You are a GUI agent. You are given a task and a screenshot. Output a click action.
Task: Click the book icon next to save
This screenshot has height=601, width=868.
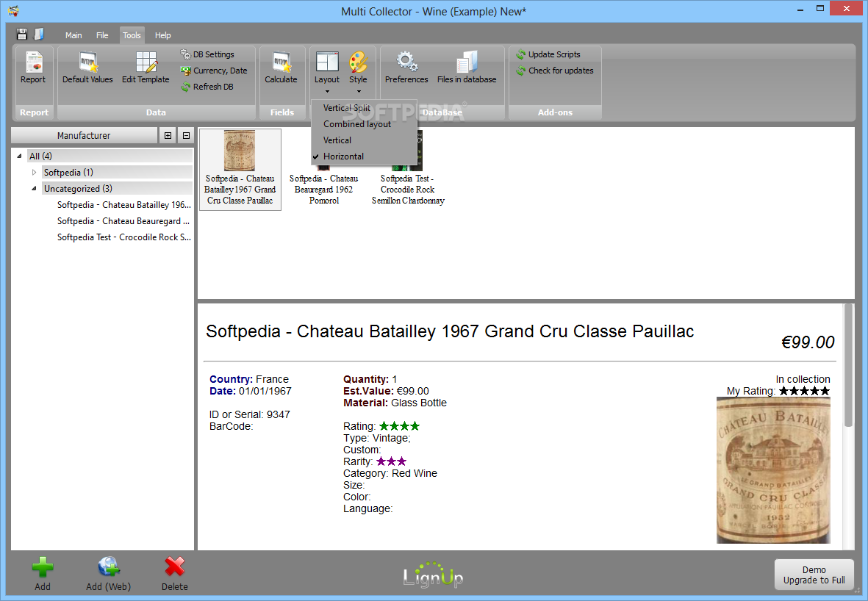tap(39, 35)
